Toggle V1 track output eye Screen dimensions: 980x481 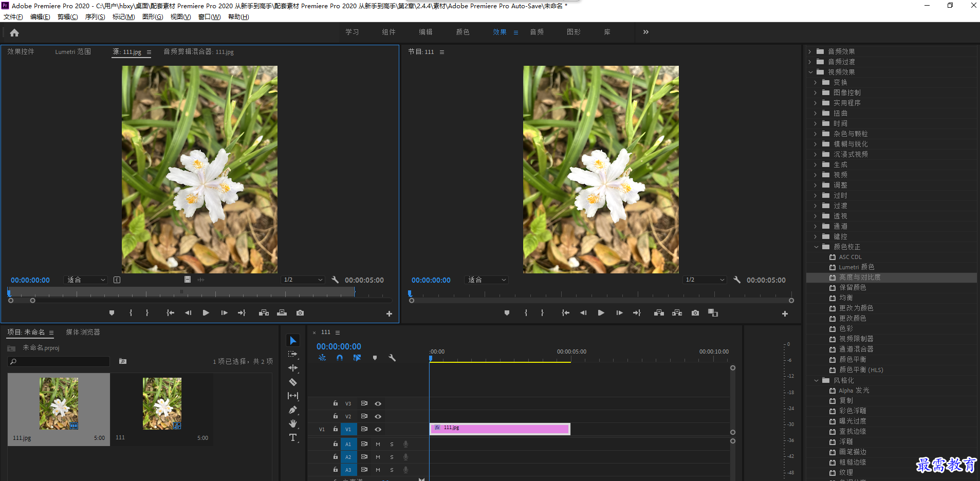[378, 429]
